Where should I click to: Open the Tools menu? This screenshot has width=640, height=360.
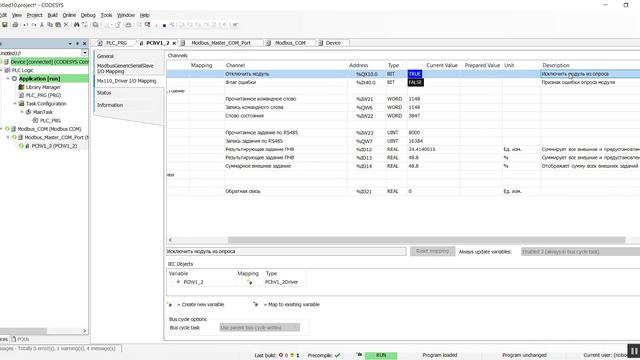click(x=106, y=15)
